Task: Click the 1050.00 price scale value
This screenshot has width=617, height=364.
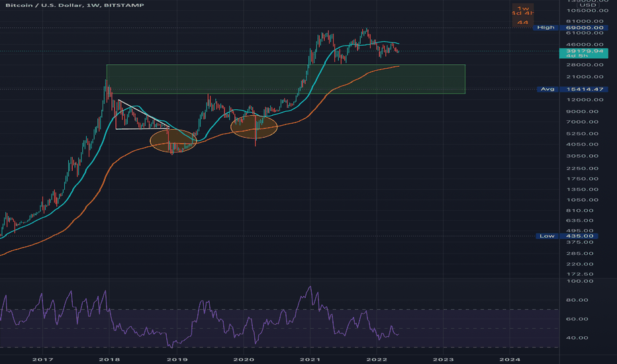Action: coord(583,200)
